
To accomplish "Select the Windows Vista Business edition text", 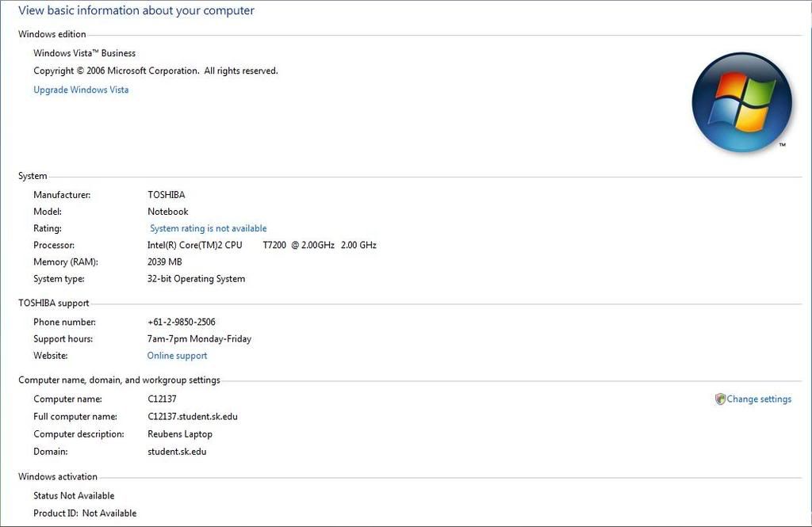I will (84, 53).
